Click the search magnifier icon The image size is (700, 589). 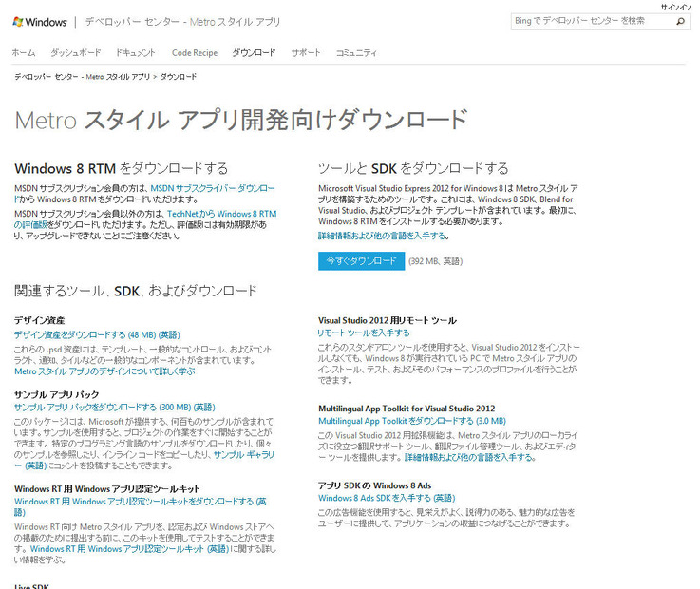(x=680, y=22)
